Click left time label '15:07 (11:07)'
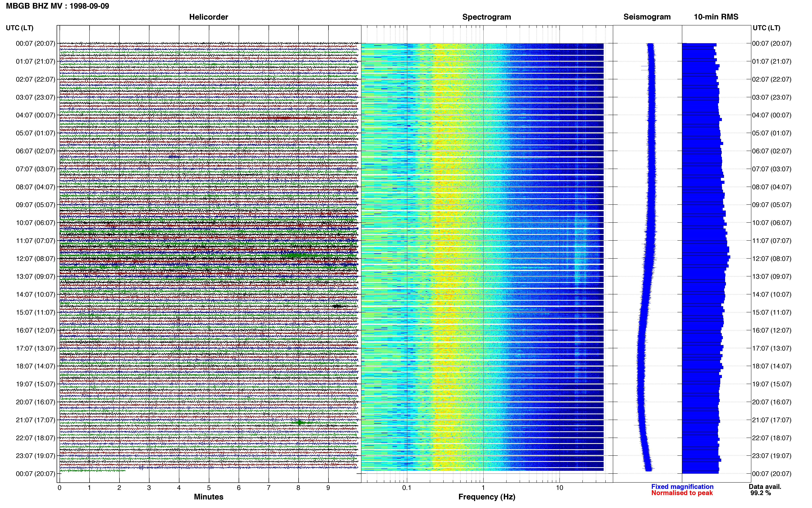 (x=35, y=313)
